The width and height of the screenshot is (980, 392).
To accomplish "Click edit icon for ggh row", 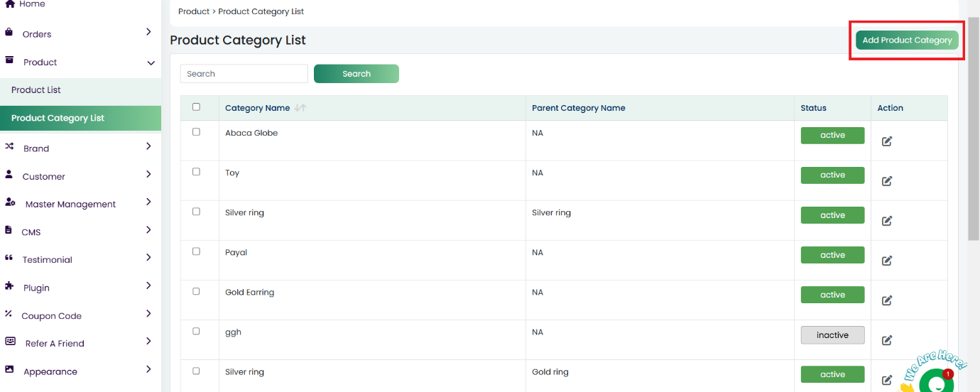I will pos(886,340).
